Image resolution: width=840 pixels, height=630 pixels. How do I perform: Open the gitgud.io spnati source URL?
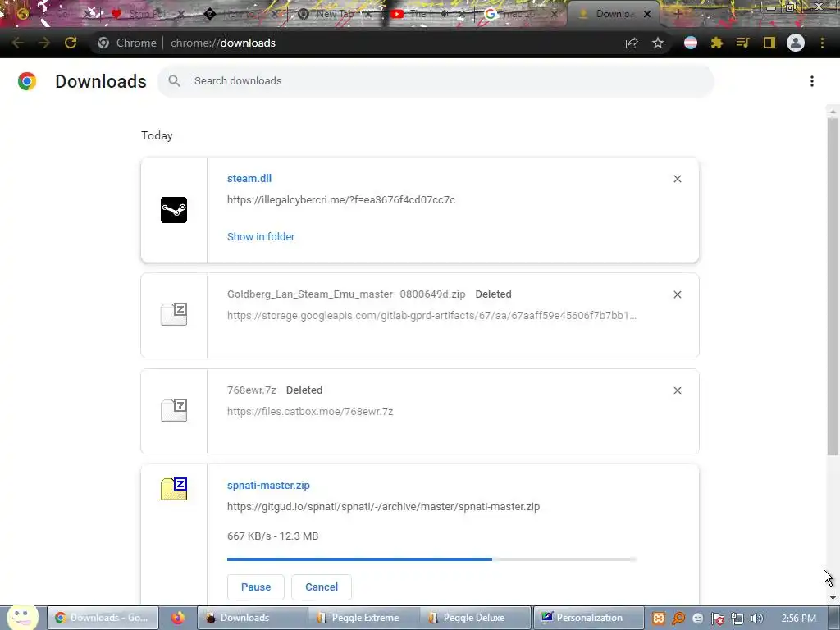384,507
